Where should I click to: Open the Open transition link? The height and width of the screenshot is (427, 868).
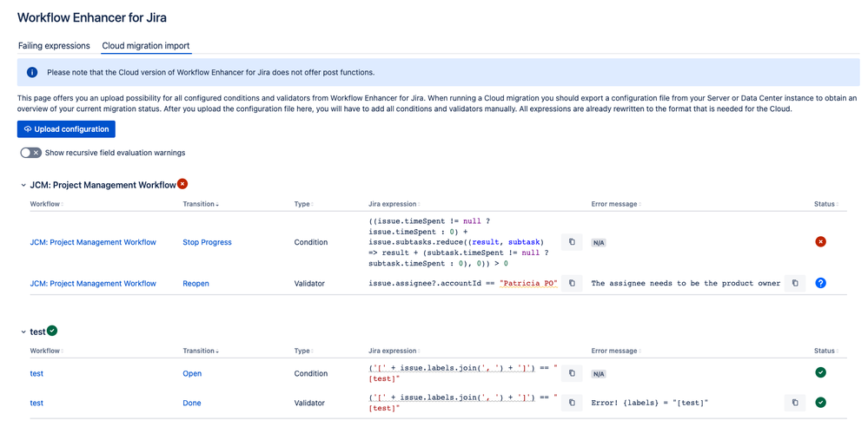tap(192, 373)
